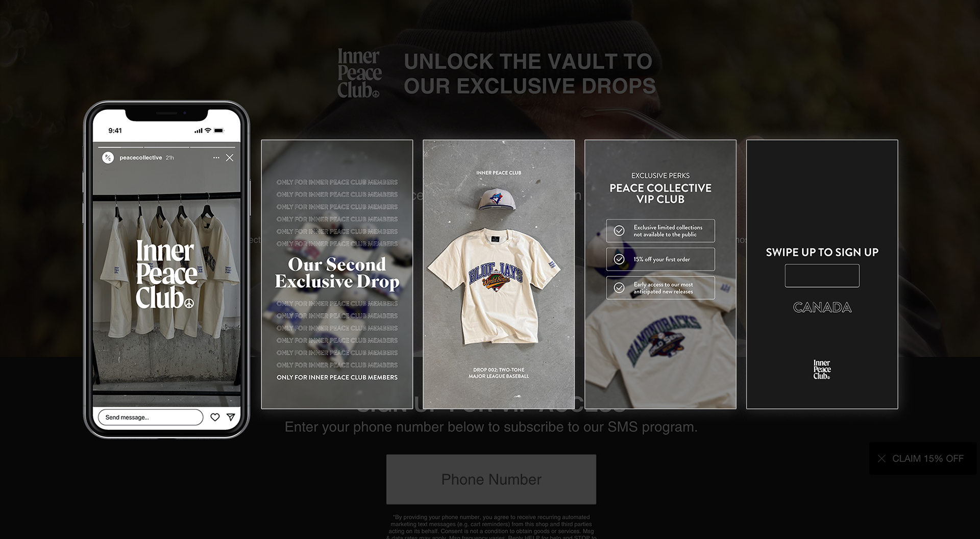The image size is (980, 539).
Task: Click the swipe up sign-up box
Action: pyautogui.click(x=822, y=276)
